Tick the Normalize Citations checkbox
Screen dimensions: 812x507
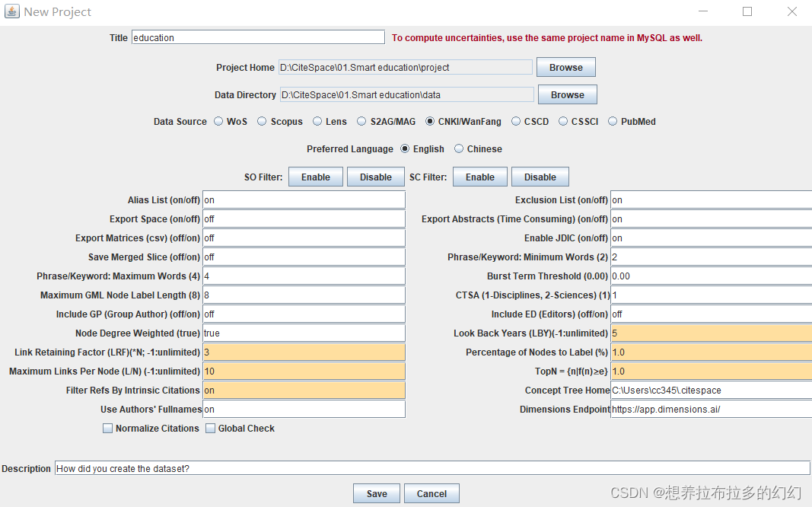[108, 429]
